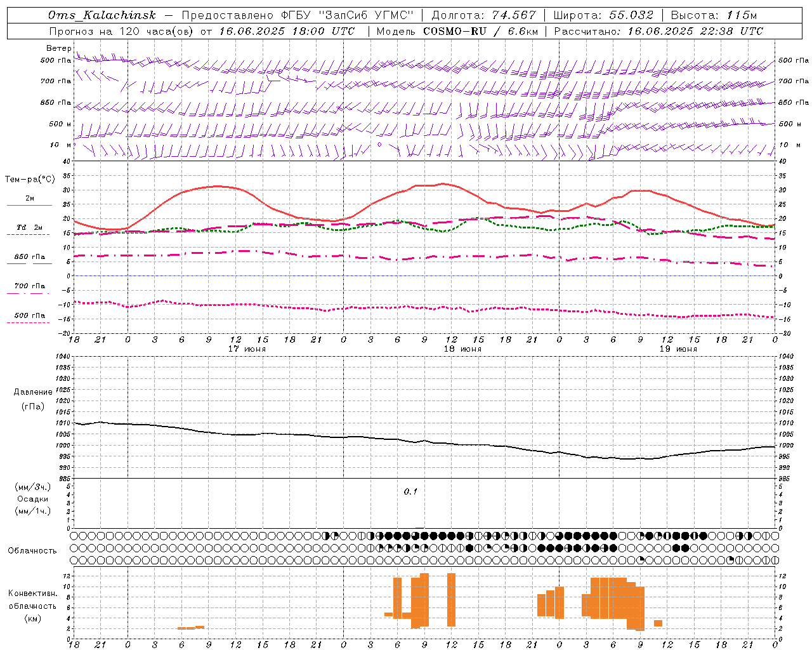Image resolution: width=812 pixels, height=650 pixels.
Task: Click the left -20 temperature axis tick
Action: [65, 333]
